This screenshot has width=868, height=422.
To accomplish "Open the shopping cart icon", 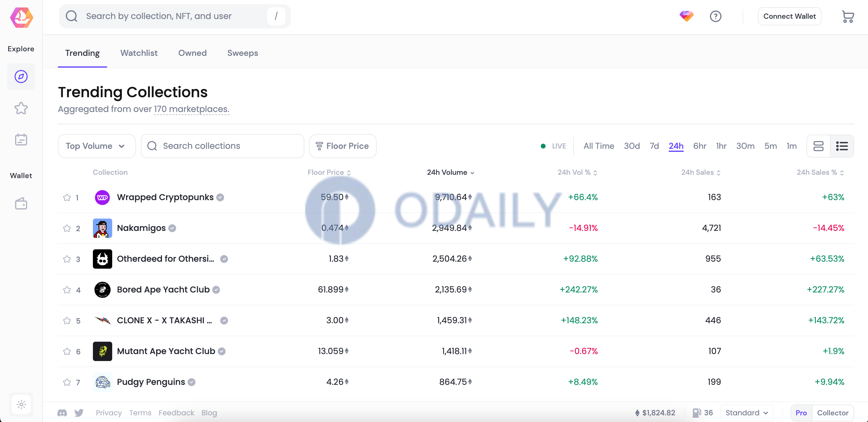I will click(847, 17).
